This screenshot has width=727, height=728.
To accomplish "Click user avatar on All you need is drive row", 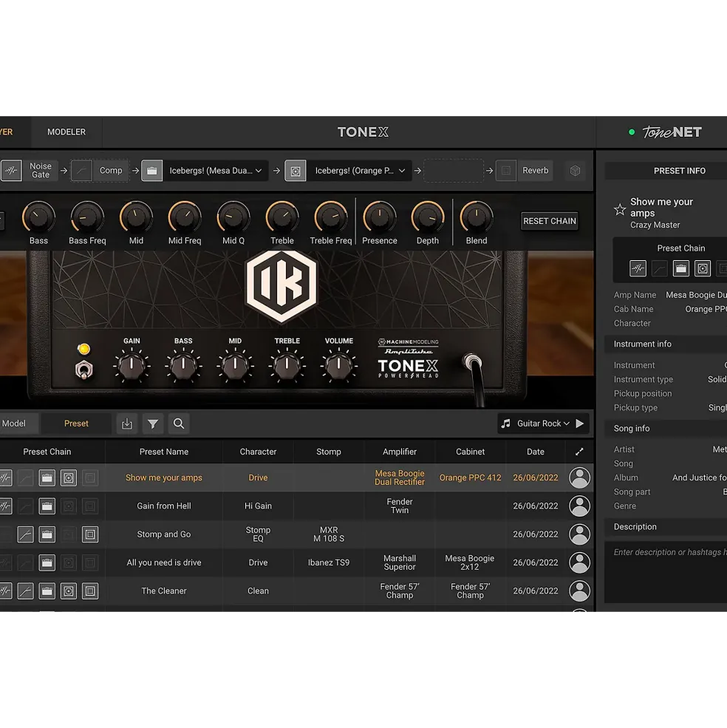I will [x=579, y=562].
